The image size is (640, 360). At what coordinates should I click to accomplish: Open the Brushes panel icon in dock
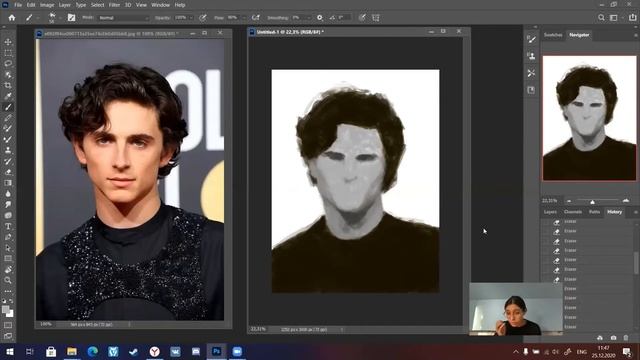(531, 40)
